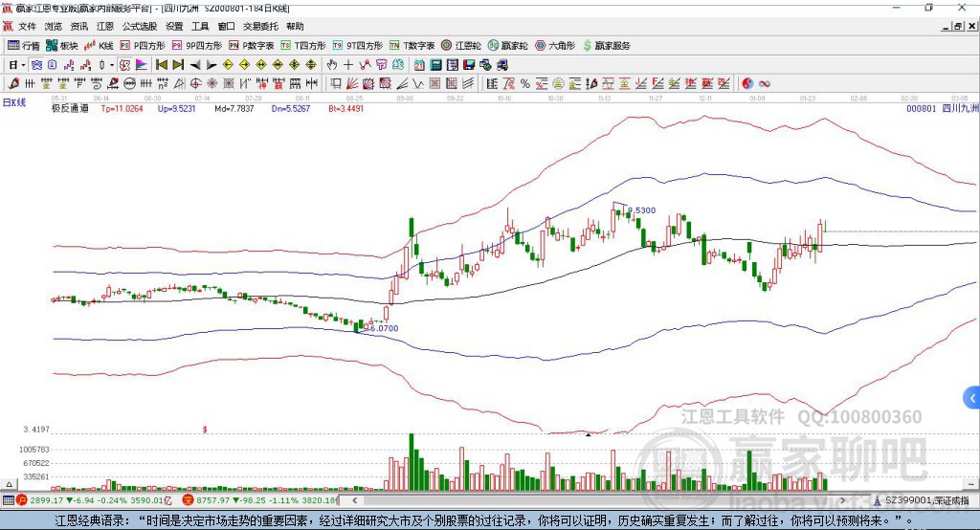The height and width of the screenshot is (530, 980).
Task: Click the K线 toolbar button
Action: [x=99, y=46]
